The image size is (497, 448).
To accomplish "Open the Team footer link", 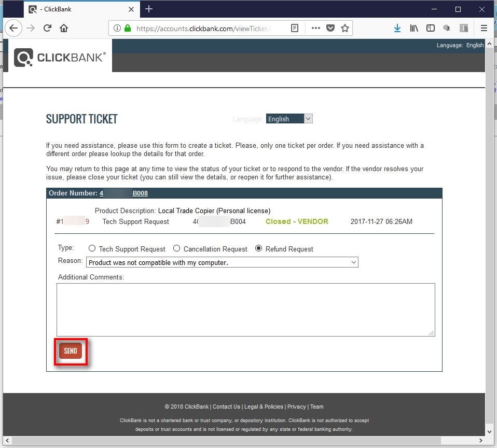I will point(316,407).
